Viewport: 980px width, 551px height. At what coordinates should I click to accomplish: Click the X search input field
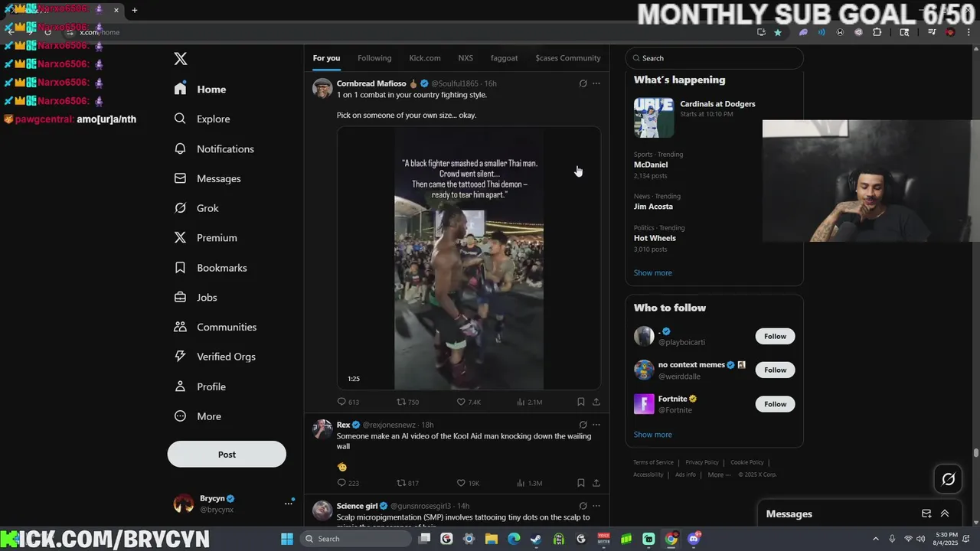click(x=714, y=58)
